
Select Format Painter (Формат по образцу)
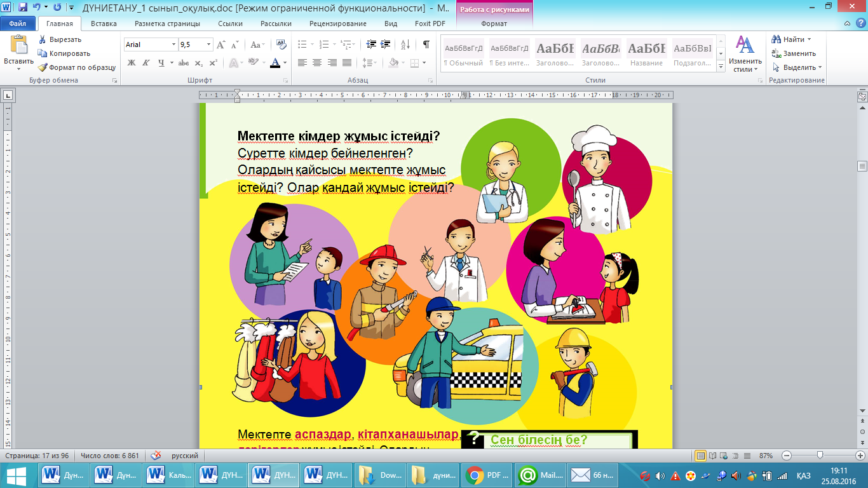pos(76,67)
